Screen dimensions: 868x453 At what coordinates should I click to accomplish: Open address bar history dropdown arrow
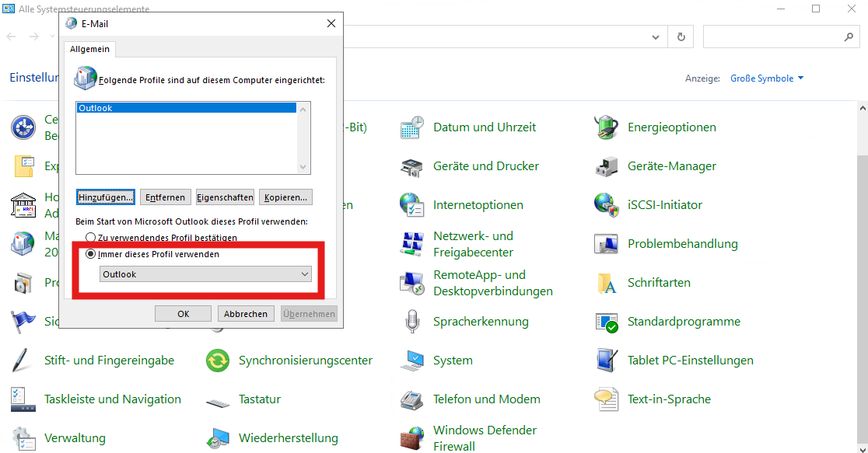656,37
